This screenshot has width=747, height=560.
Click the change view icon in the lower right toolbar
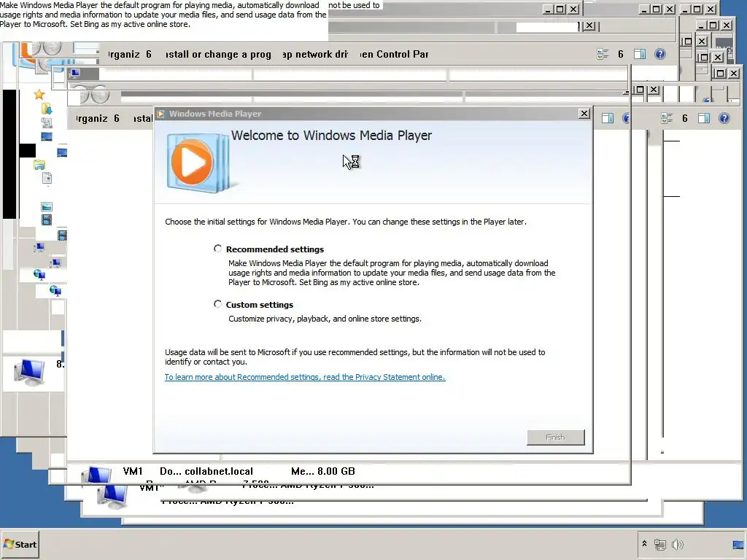pyautogui.click(x=667, y=119)
